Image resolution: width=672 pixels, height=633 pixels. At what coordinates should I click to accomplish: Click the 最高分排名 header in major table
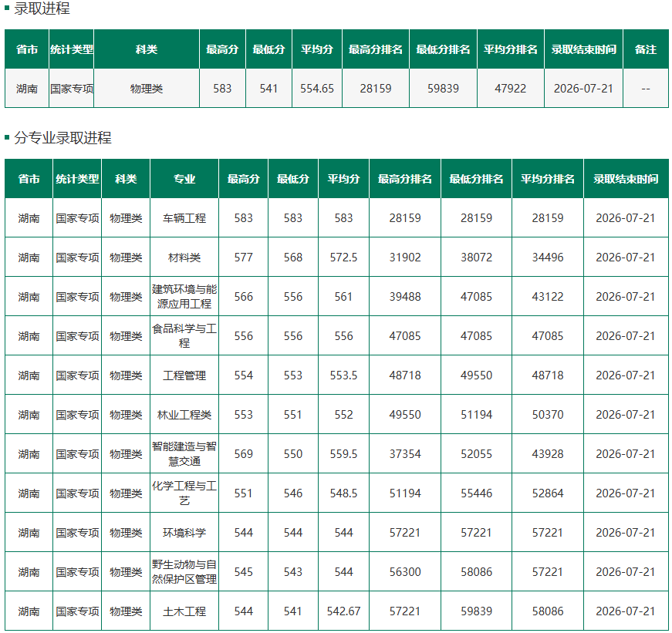405,179
